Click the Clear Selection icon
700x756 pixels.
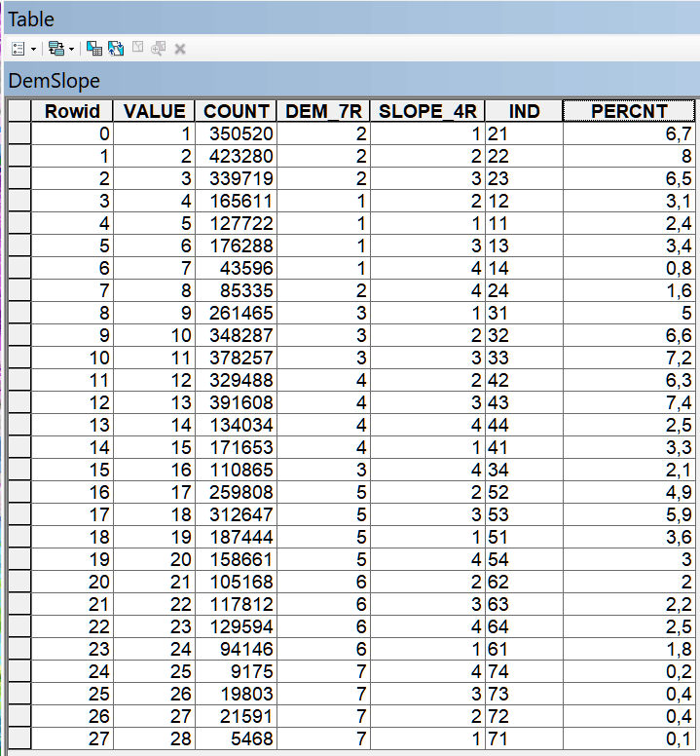[137, 48]
